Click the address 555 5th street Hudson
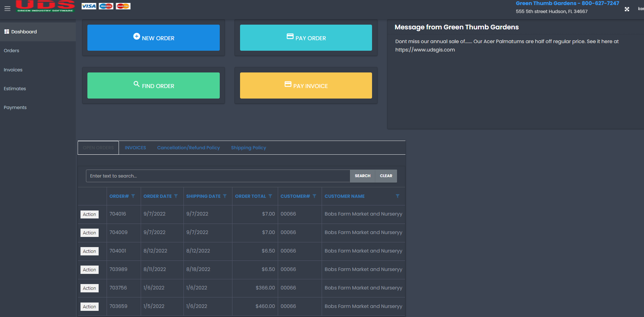Screen dimensions: 644x317 pyautogui.click(x=552, y=12)
